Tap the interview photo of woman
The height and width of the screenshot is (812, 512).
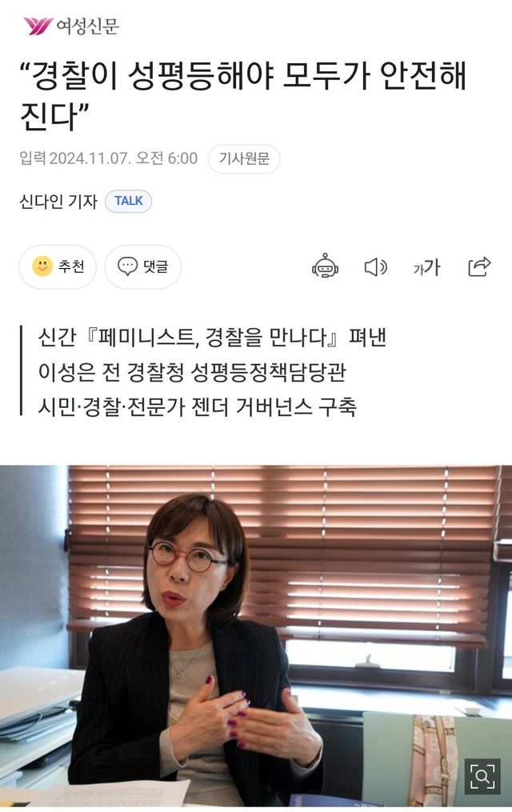pyautogui.click(x=256, y=635)
